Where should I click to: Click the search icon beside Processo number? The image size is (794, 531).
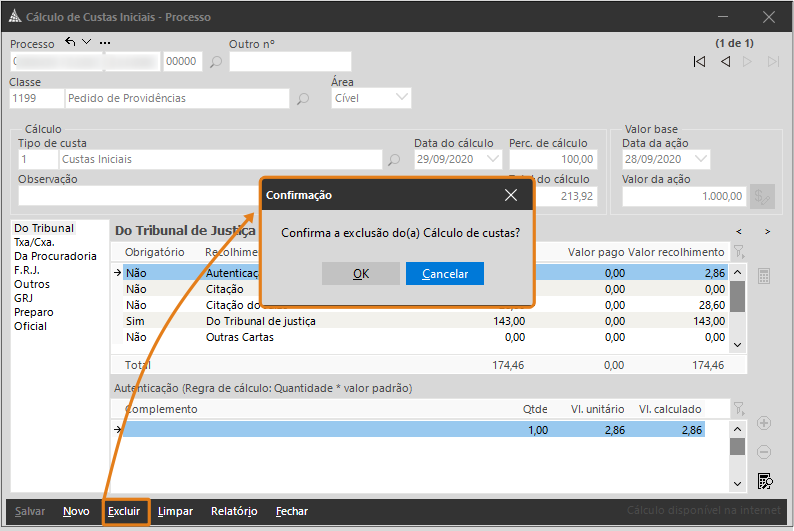pyautogui.click(x=216, y=62)
